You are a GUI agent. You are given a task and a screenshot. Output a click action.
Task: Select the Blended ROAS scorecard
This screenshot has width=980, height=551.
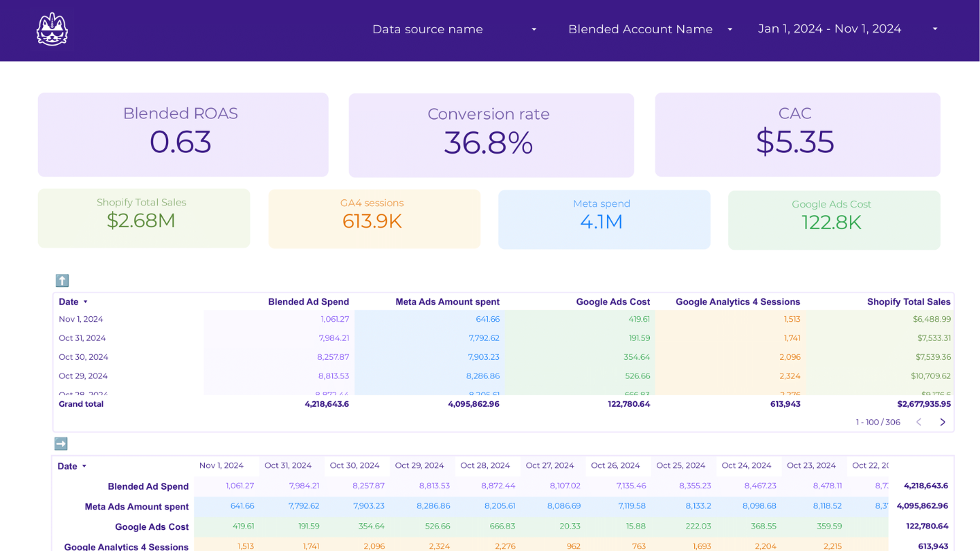coord(182,135)
